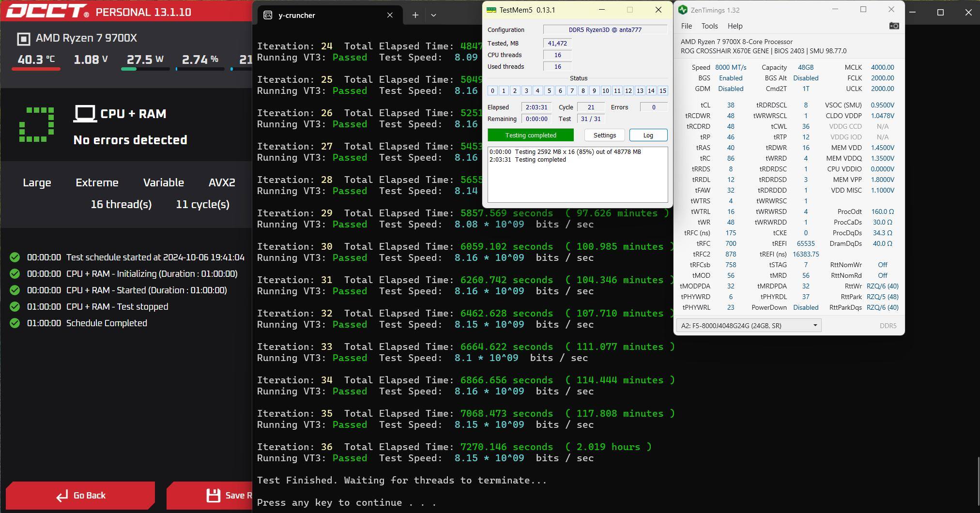Click the ZenTimings screenshot camera icon

[894, 26]
